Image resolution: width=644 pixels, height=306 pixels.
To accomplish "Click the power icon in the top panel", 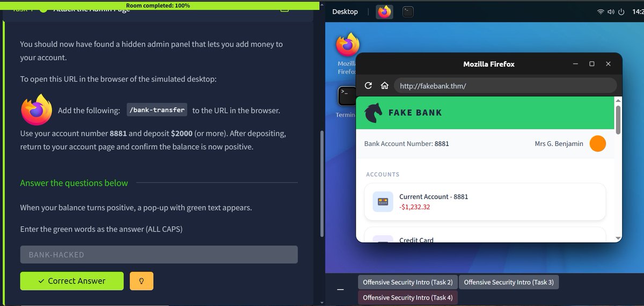I will tap(621, 12).
